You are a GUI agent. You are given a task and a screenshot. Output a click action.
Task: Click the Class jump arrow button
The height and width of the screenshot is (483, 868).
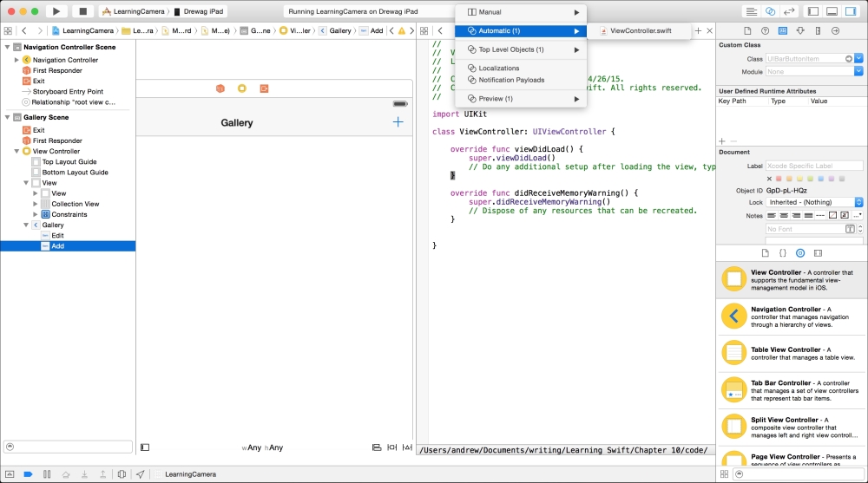coord(849,59)
